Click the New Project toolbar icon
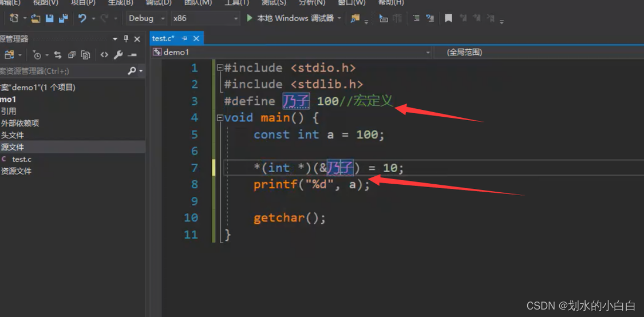Viewport: 644px width, 317px height. click(x=14, y=18)
